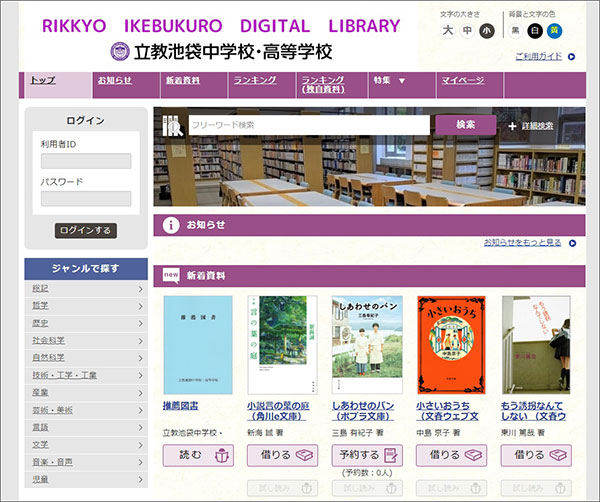The width and height of the screenshot is (600, 502).
Task: Click the しあわせのパン book cover
Action: coord(367,345)
